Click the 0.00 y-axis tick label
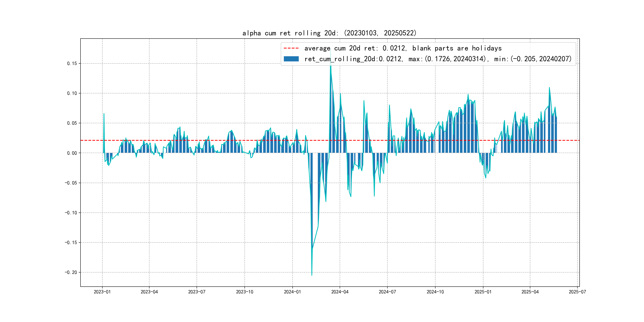Viewport: 644px width, 322px height. [x=72, y=153]
